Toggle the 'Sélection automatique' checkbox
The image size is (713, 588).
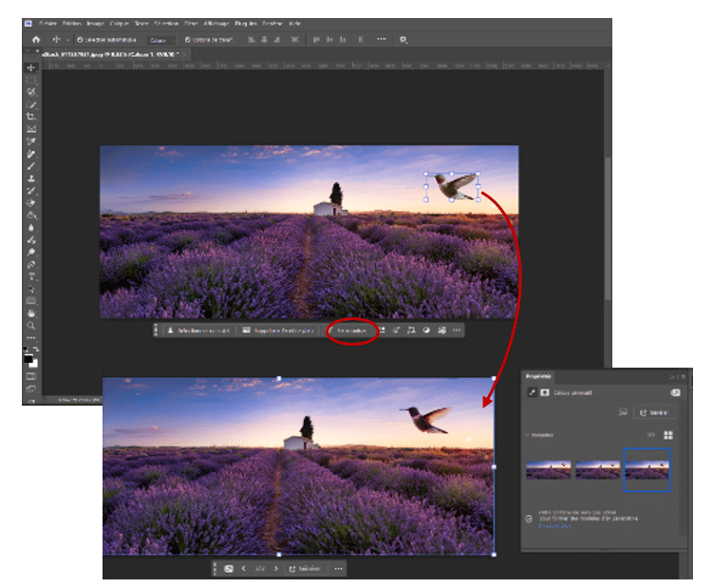(80, 40)
